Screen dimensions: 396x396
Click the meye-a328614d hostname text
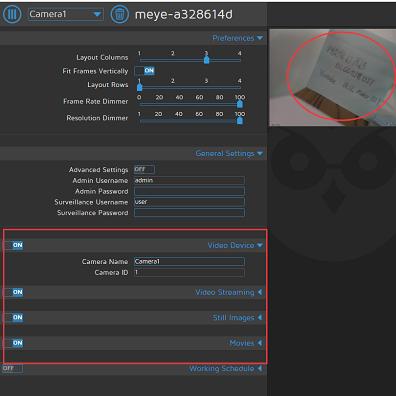[184, 14]
